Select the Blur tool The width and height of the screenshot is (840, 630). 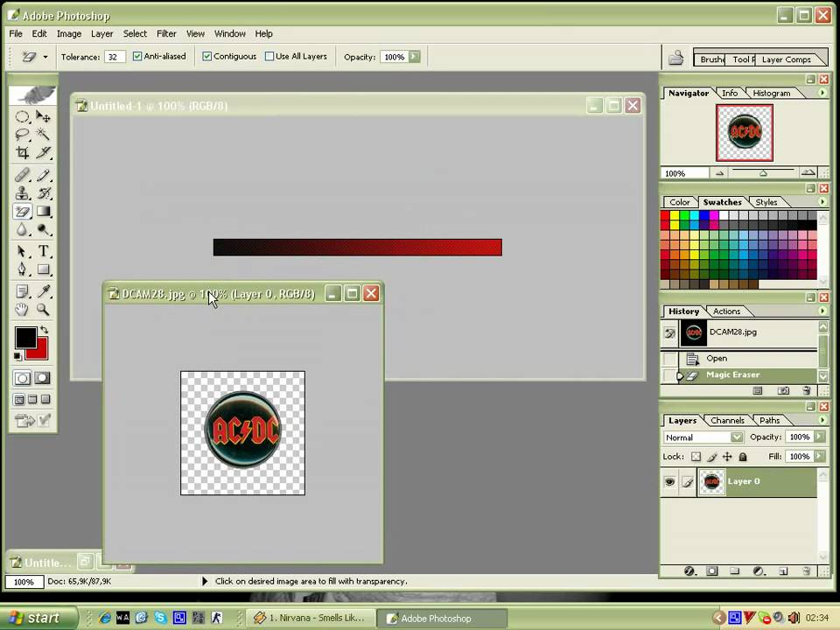[22, 230]
